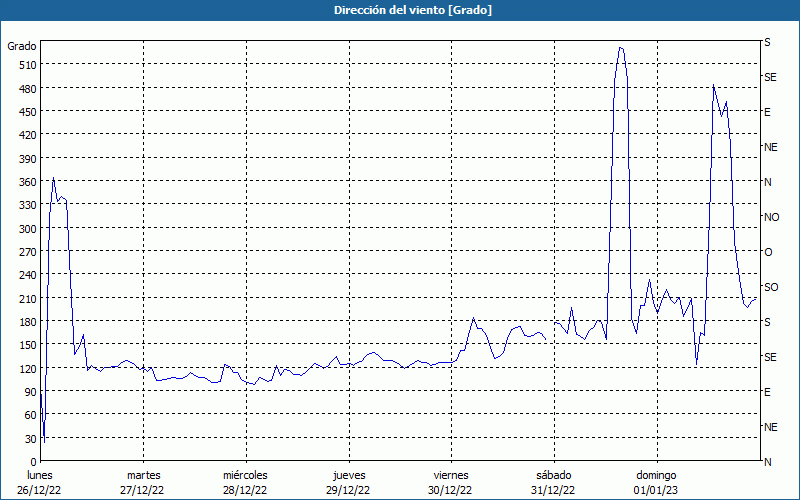Click the E compass label level with 90

(x=767, y=392)
